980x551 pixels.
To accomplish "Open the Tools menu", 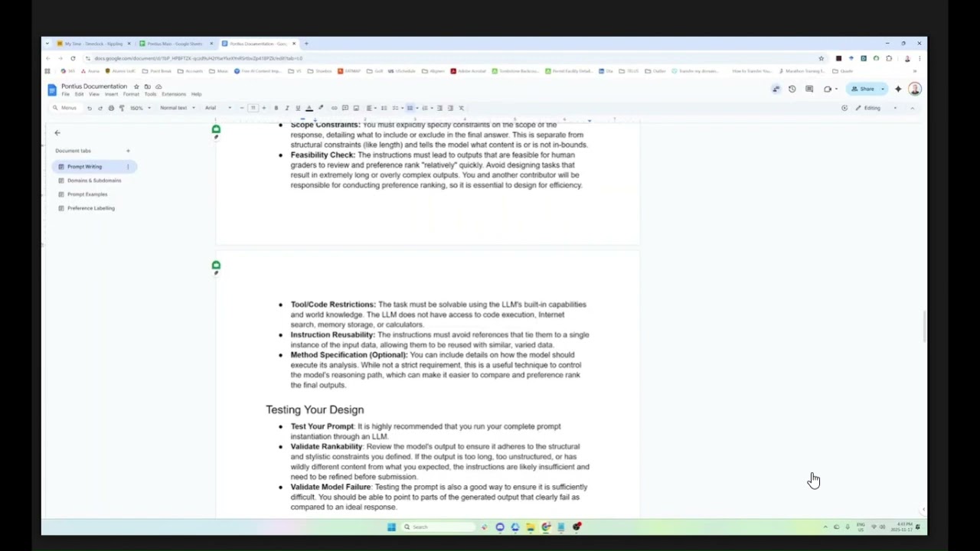I will [150, 94].
